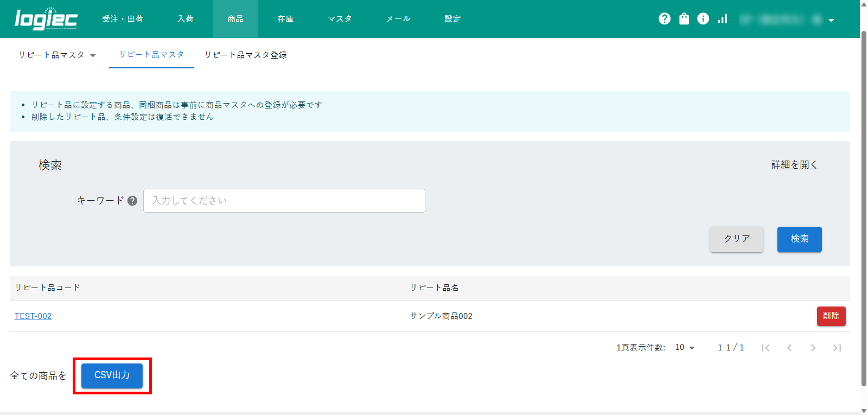This screenshot has height=415, width=868.
Task: Open the help question mark icon in header
Action: [x=665, y=19]
